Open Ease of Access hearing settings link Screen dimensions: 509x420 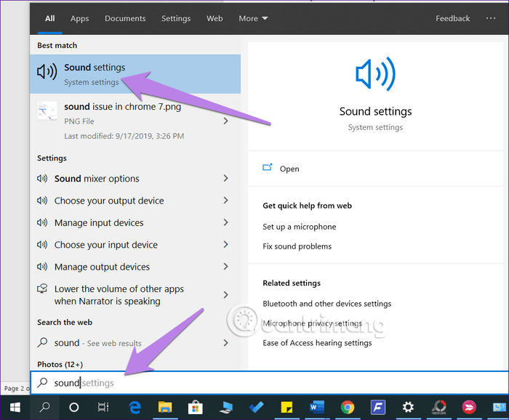click(317, 343)
